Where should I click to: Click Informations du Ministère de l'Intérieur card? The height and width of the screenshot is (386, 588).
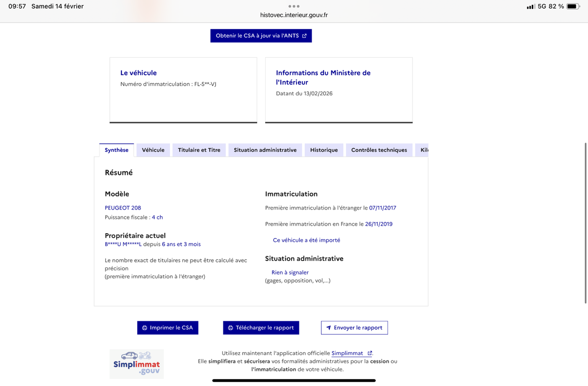coord(339,90)
